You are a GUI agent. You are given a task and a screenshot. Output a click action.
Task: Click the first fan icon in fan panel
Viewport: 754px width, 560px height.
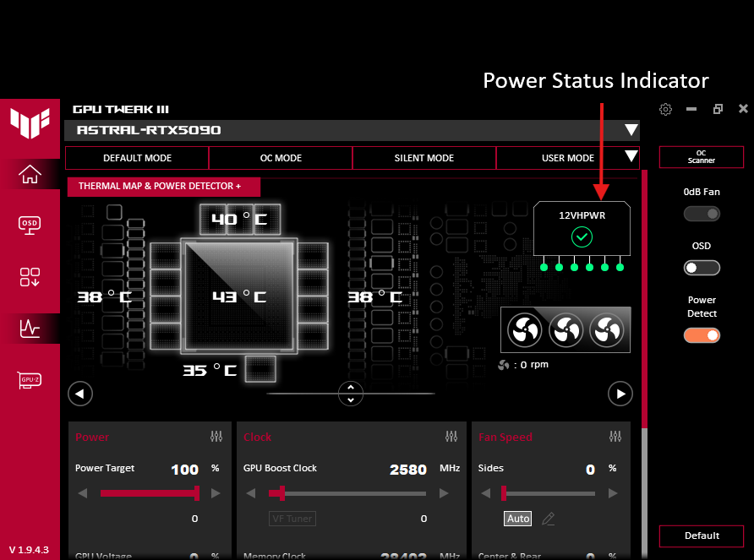pos(525,330)
